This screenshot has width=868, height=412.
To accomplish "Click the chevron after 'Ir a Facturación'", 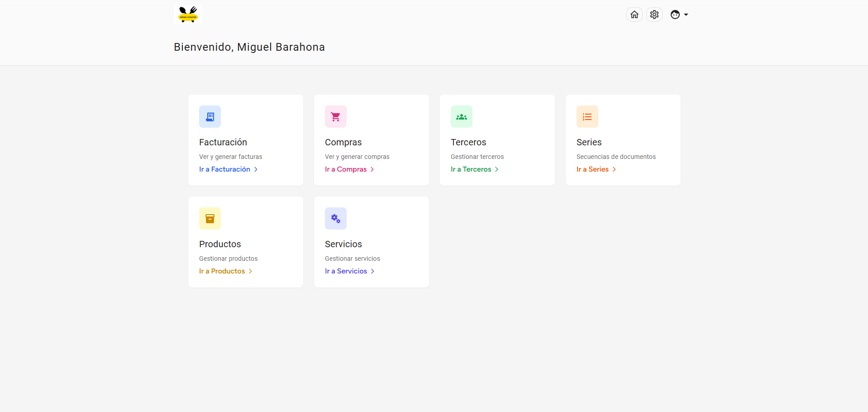I will pyautogui.click(x=256, y=169).
